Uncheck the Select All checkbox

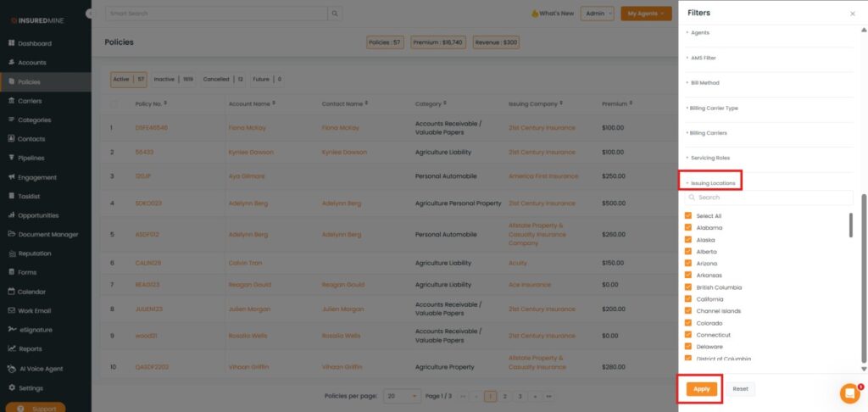[688, 216]
